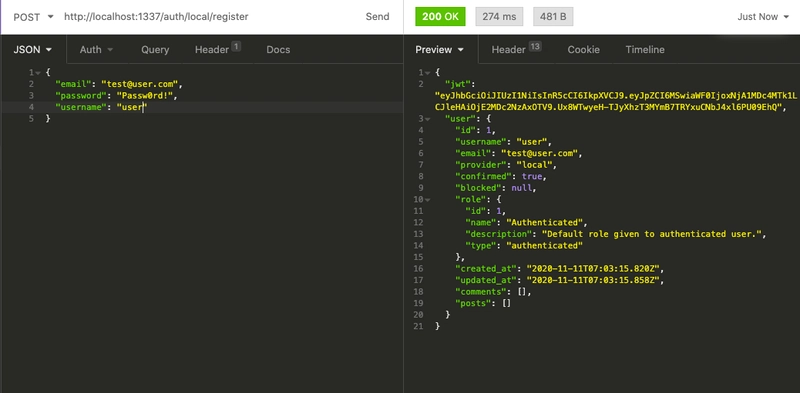Open the JSON body type dropdown
800x393 pixels.
click(33, 50)
